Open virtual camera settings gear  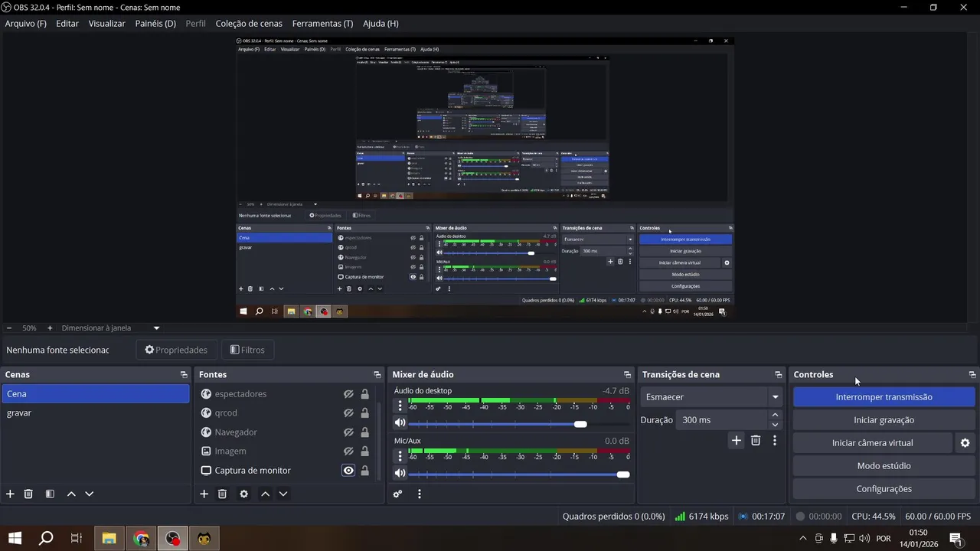(x=965, y=442)
